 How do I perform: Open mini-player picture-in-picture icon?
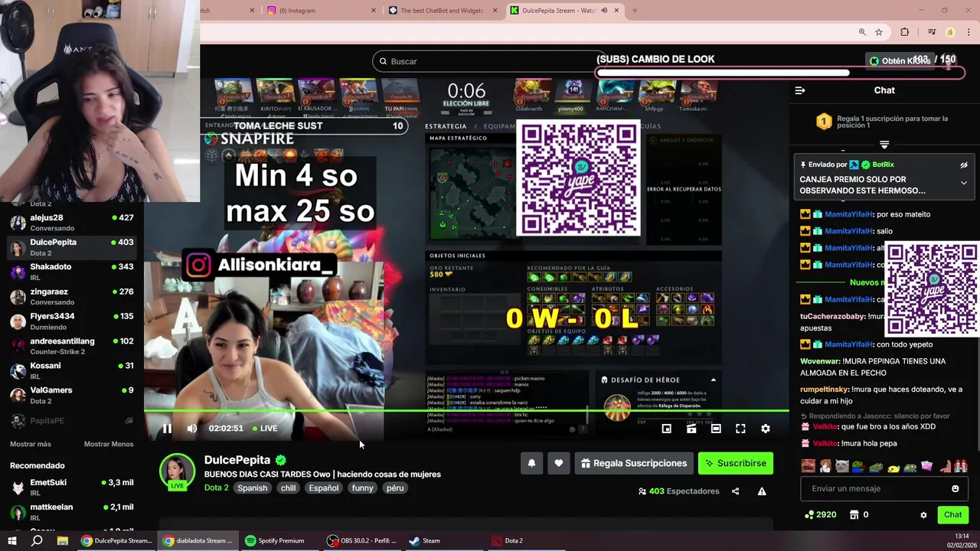(667, 429)
